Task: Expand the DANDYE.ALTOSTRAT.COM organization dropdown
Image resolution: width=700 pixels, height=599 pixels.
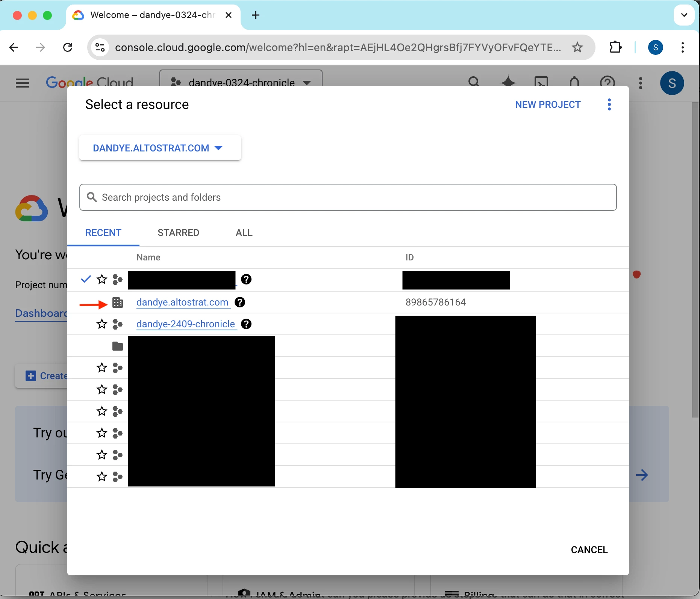Action: coord(160,148)
